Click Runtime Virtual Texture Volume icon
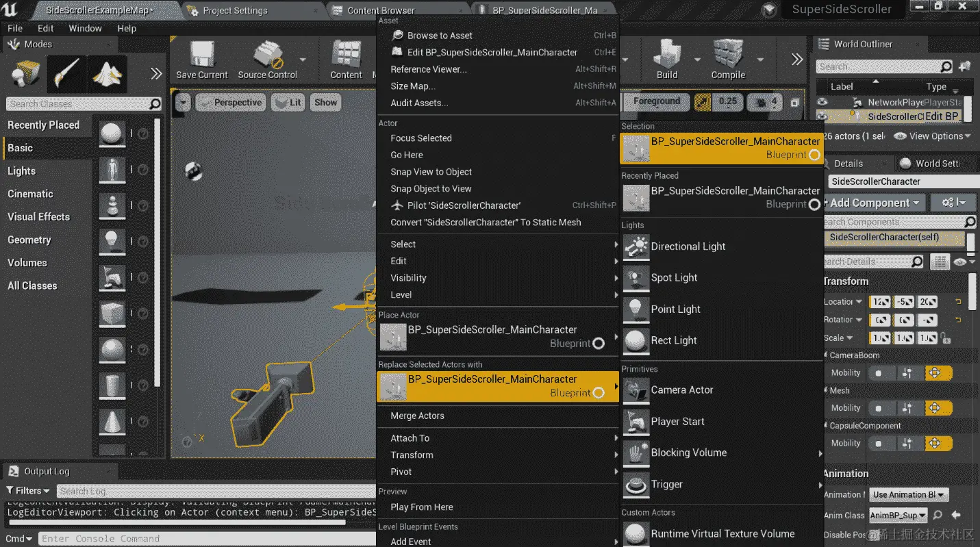 click(x=636, y=534)
